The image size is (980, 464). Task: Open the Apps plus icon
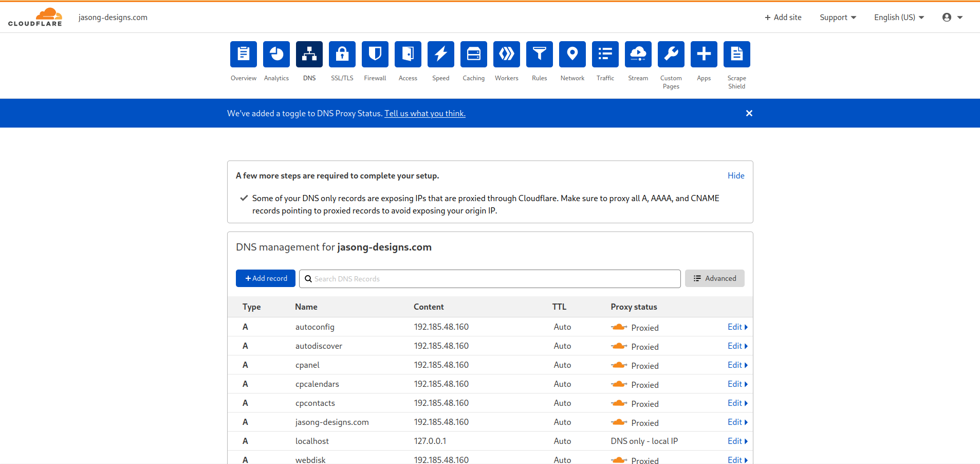point(704,54)
